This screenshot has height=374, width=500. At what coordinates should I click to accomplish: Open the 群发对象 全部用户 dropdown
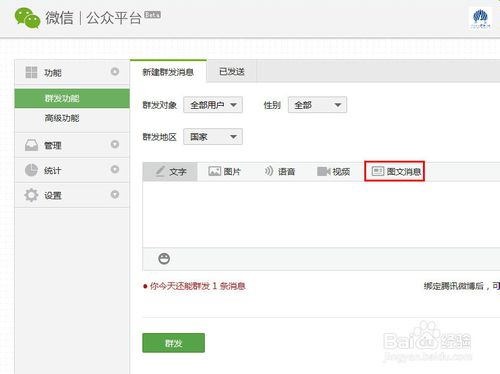213,105
